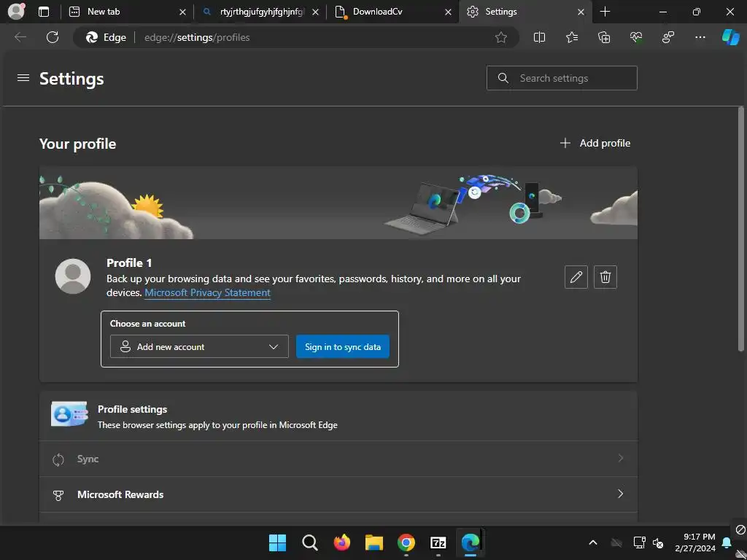The image size is (747, 560).
Task: Open the Collections icon
Action: click(x=603, y=37)
